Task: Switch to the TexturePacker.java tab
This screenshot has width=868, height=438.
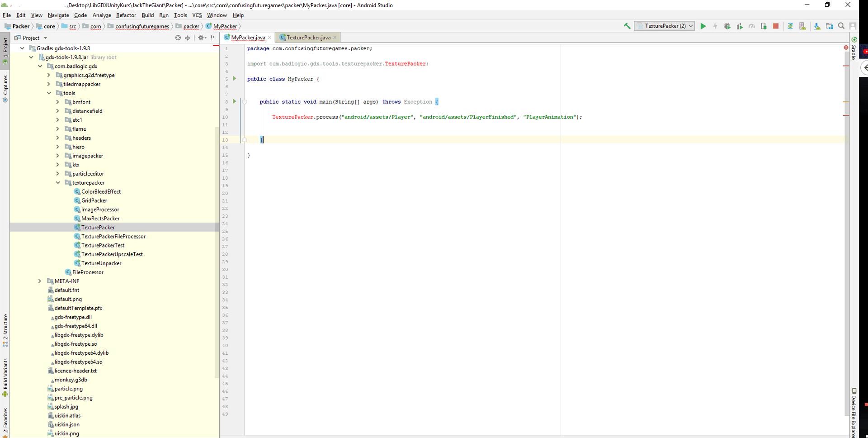Action: [308, 38]
